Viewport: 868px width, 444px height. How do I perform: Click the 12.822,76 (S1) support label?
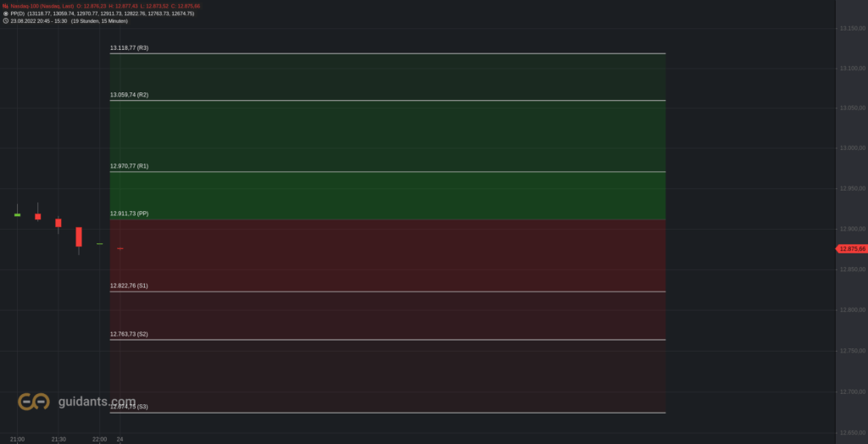coord(129,286)
